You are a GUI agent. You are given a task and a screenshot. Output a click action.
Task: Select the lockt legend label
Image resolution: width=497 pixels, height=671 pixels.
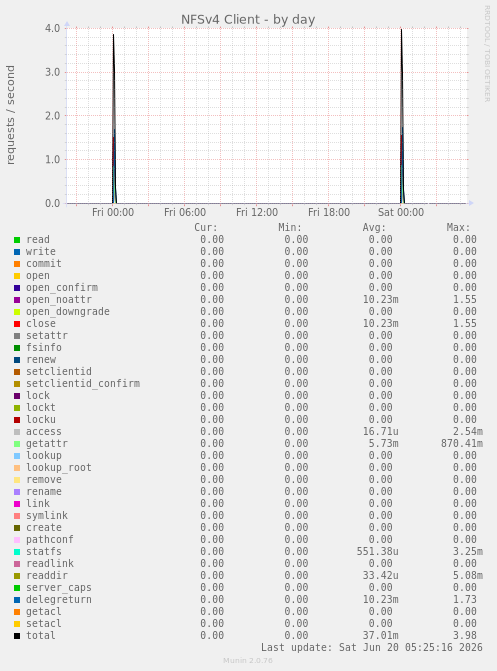pyautogui.click(x=41, y=407)
